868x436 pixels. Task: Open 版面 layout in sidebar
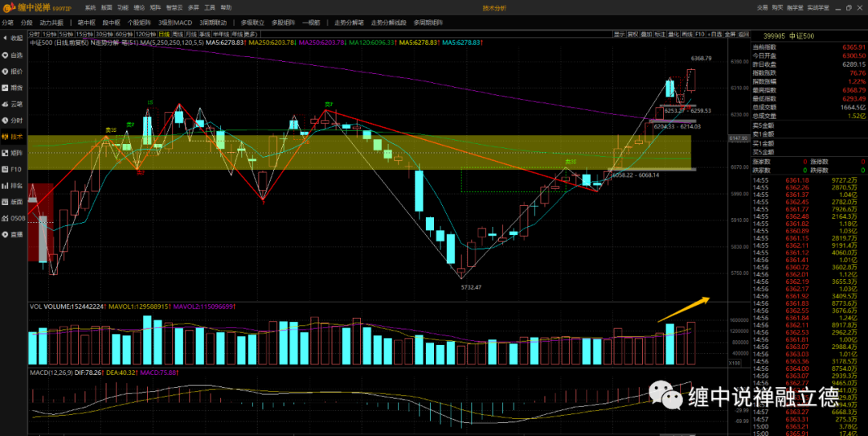[14, 202]
